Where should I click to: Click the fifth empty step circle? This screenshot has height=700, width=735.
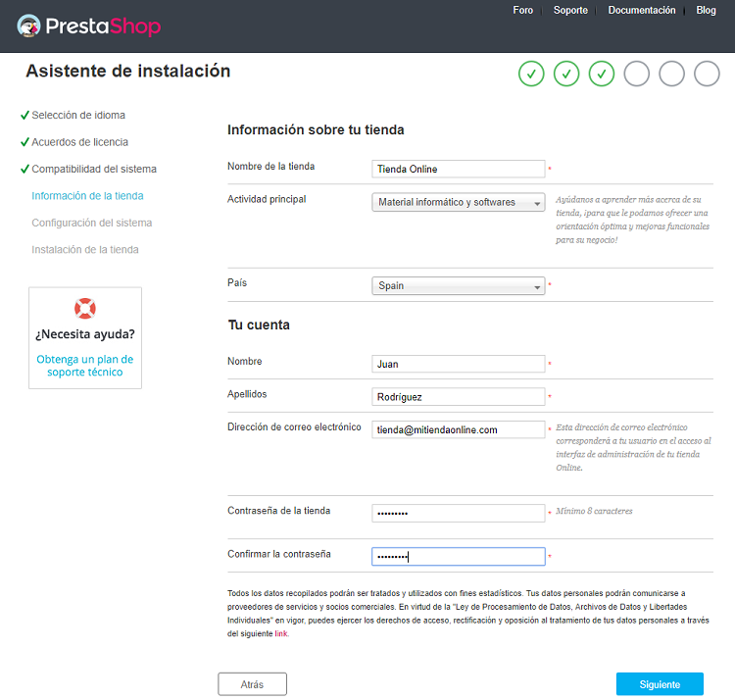[671, 74]
